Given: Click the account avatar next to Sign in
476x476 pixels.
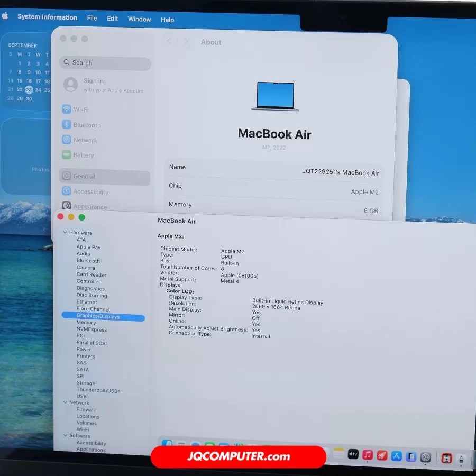Looking at the screenshot, I should click(71, 85).
